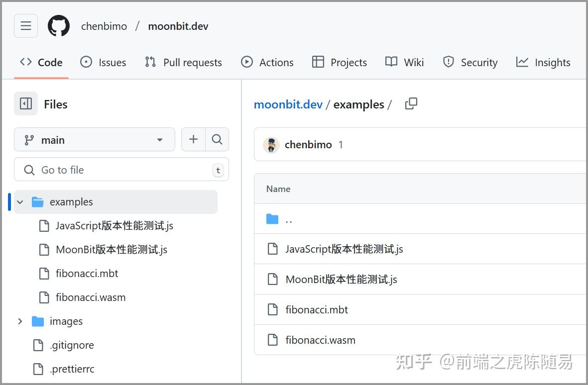The width and height of the screenshot is (588, 385).
Task: Collapse the examples folder in the sidebar
Action: [x=19, y=202]
